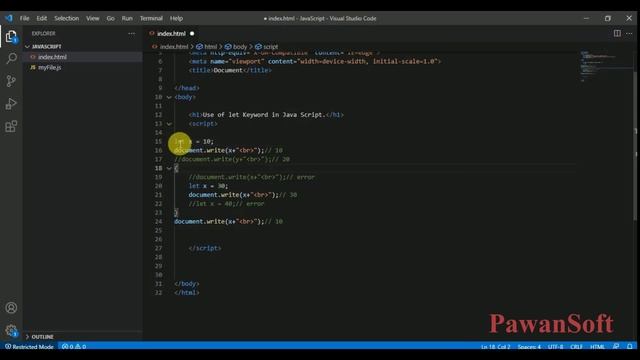
Task: Open the Run menu
Action: (127, 18)
